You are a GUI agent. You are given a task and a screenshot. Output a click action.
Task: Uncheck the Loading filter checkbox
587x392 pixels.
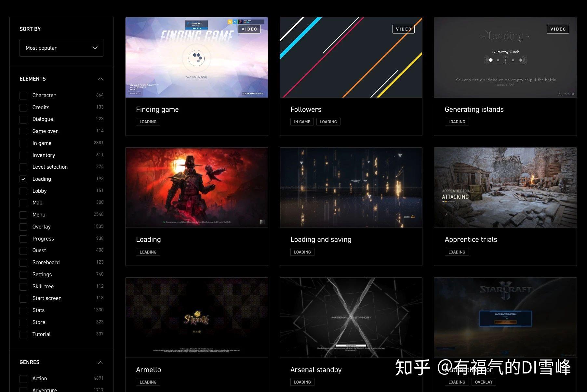coord(23,179)
